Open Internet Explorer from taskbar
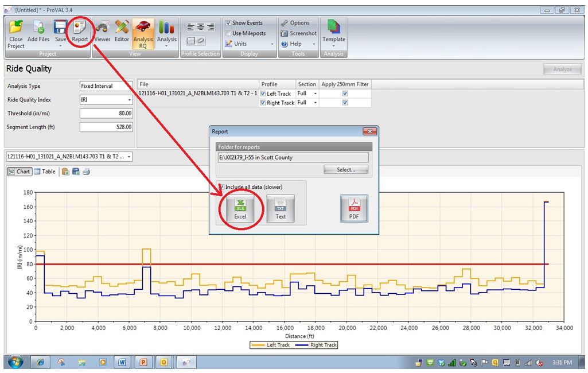This screenshot has height=373, width=588. (40, 362)
